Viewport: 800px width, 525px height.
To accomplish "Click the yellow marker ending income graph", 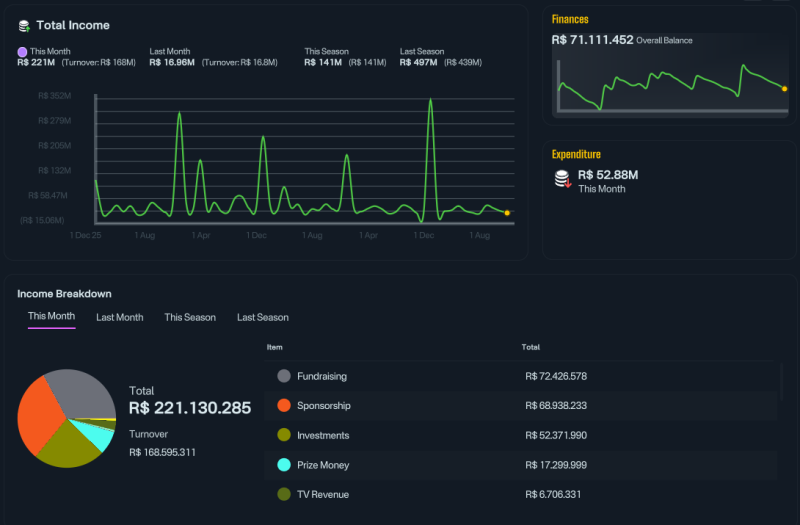I will tap(507, 213).
